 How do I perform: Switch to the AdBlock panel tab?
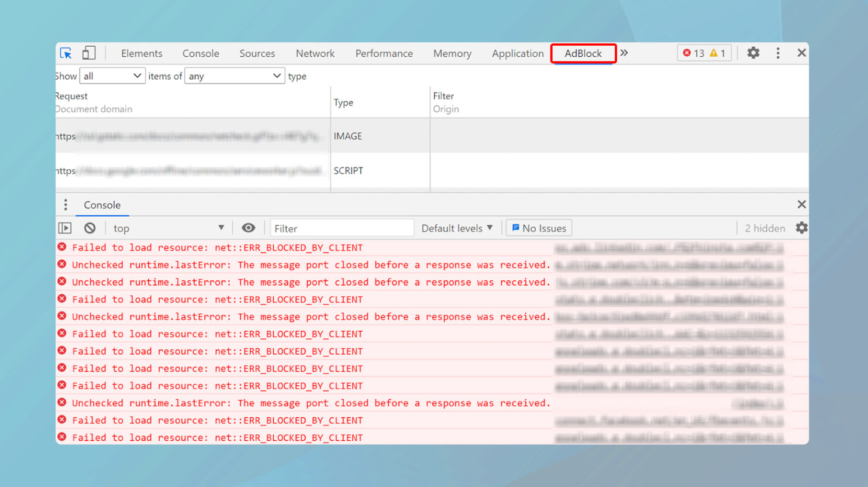pyautogui.click(x=583, y=53)
